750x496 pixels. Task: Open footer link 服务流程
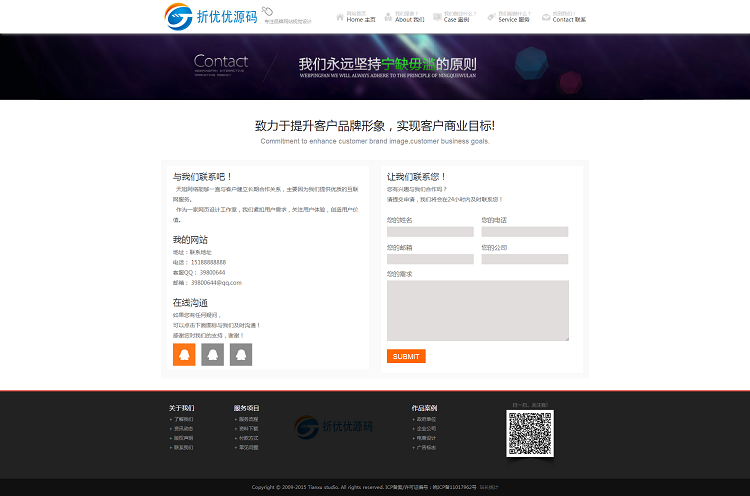pyautogui.click(x=249, y=419)
